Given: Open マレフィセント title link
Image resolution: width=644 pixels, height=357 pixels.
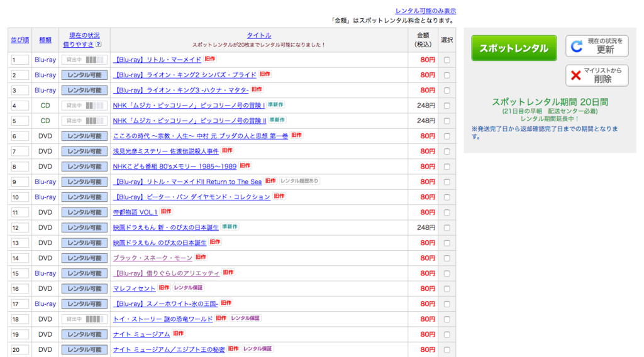Looking at the screenshot, I should pos(134,288).
